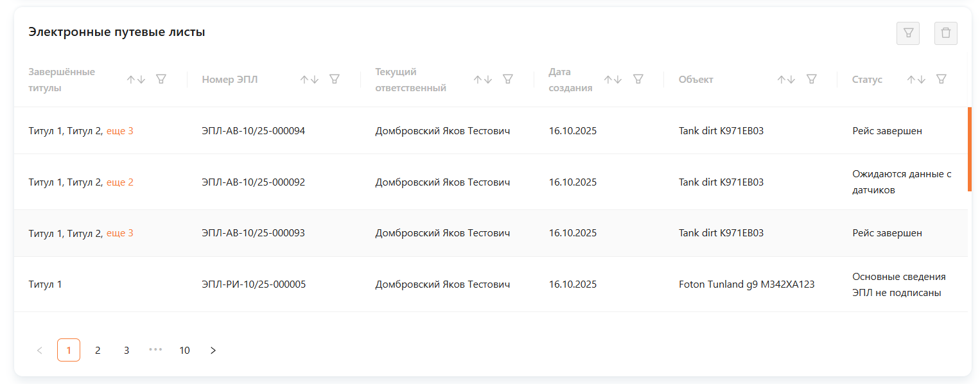The width and height of the screenshot is (980, 384).
Task: Toggle sorting on Статус column
Action: click(916, 80)
